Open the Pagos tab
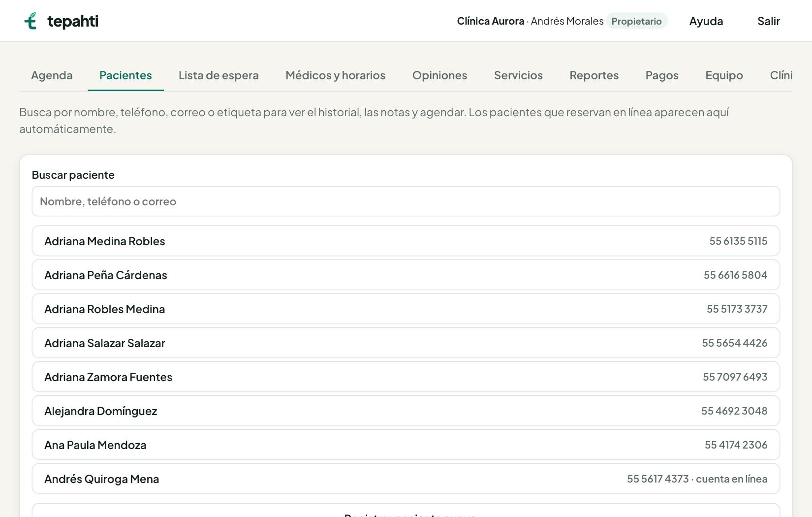 [662, 75]
